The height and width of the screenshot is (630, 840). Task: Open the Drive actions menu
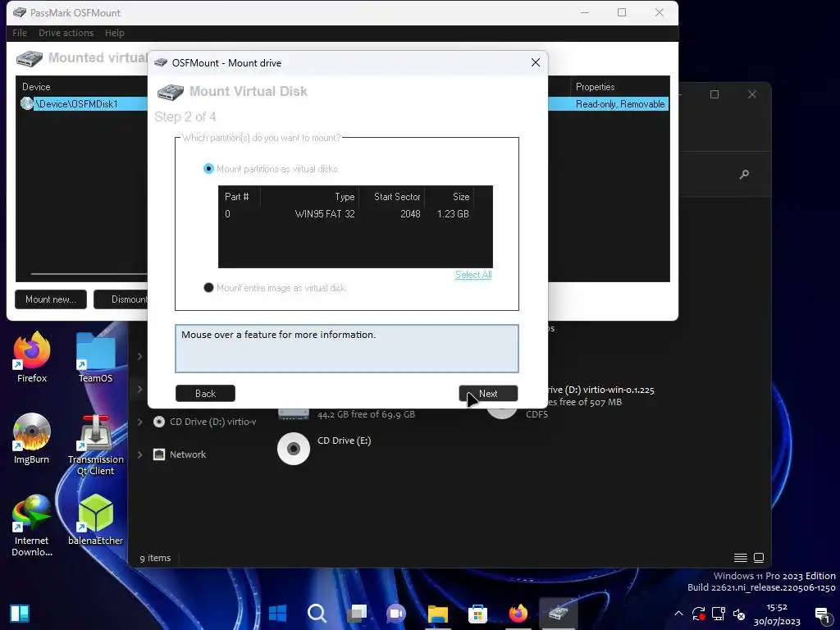66,33
